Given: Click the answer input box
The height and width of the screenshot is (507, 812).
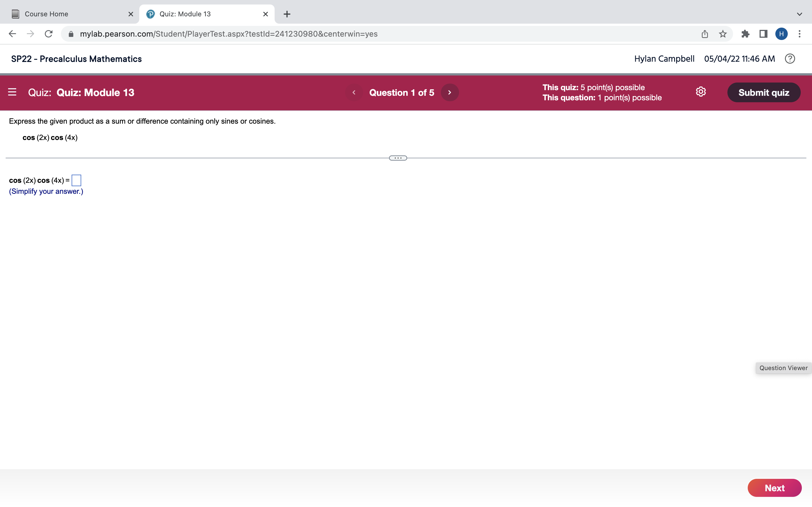Looking at the screenshot, I should click(76, 180).
